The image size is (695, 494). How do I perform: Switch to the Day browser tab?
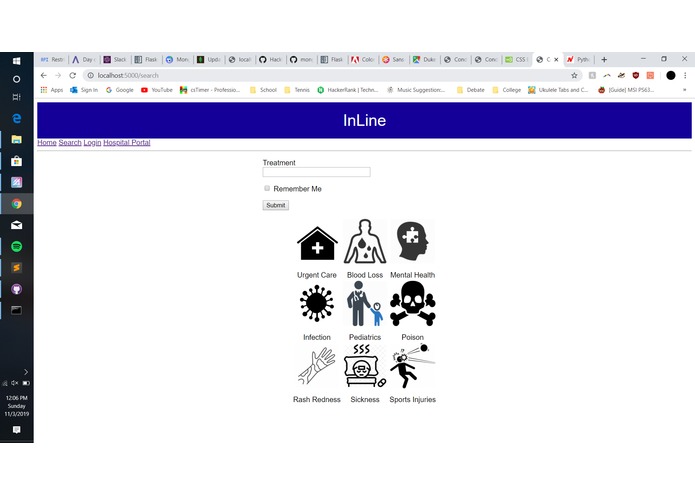pos(84,59)
